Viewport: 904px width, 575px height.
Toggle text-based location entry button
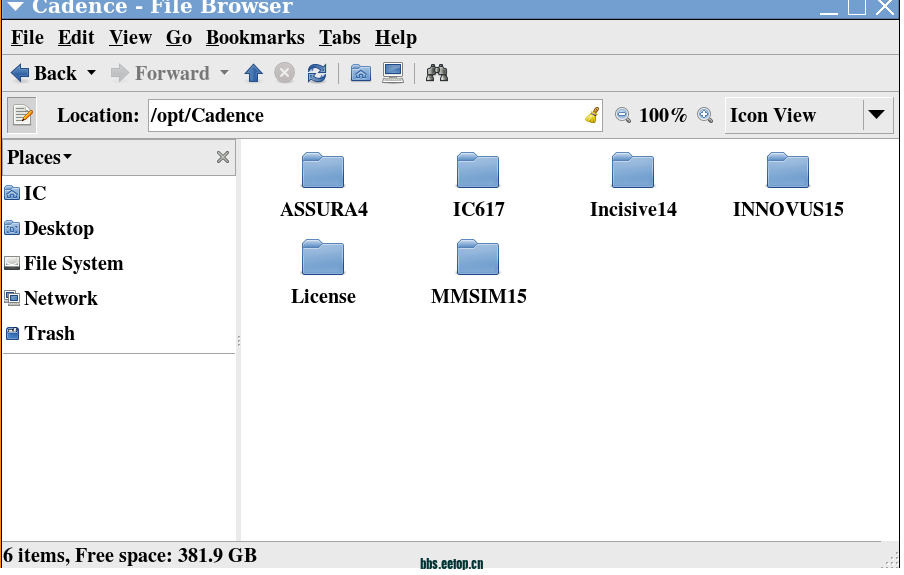(x=22, y=115)
